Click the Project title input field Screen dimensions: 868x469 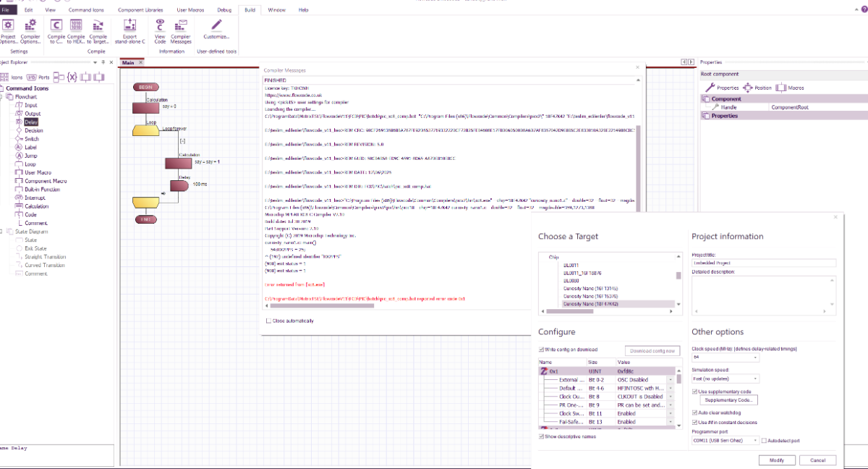coord(763,263)
